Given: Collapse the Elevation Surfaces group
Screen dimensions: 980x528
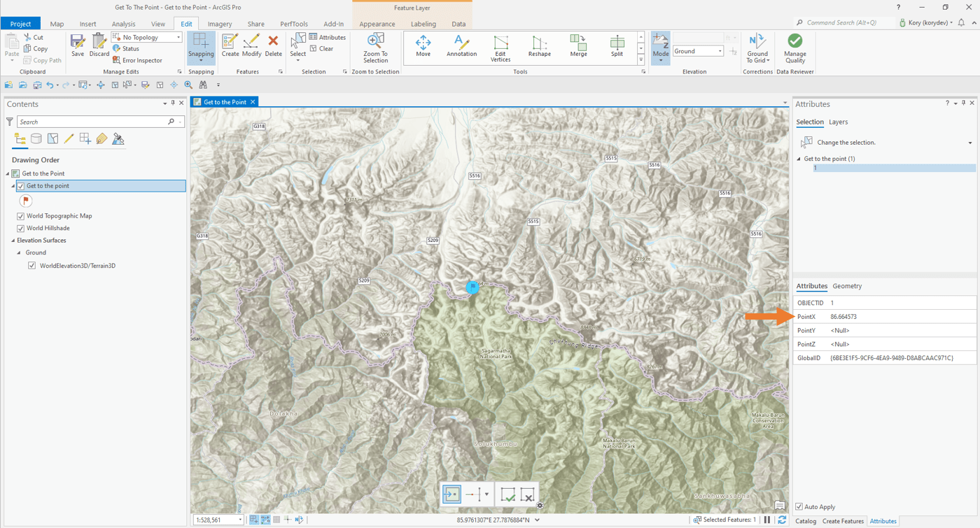Looking at the screenshot, I should pyautogui.click(x=13, y=241).
